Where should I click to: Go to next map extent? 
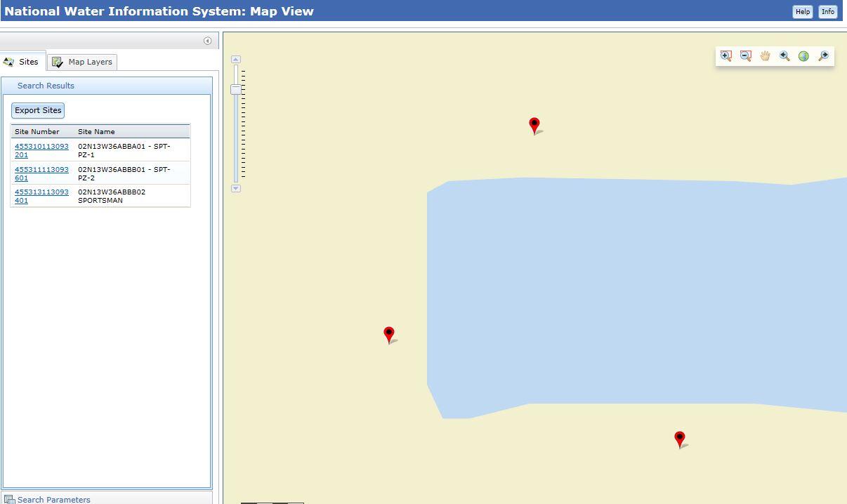click(x=824, y=56)
